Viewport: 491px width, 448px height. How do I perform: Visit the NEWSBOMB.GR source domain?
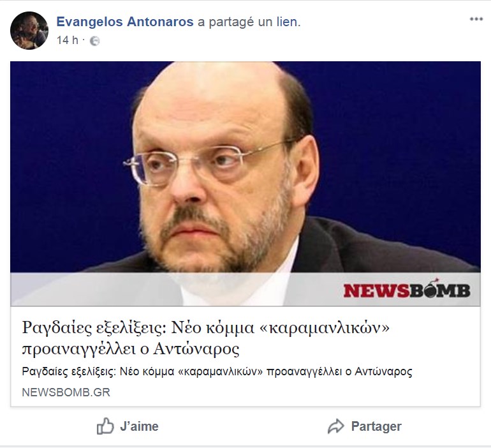[x=66, y=392]
